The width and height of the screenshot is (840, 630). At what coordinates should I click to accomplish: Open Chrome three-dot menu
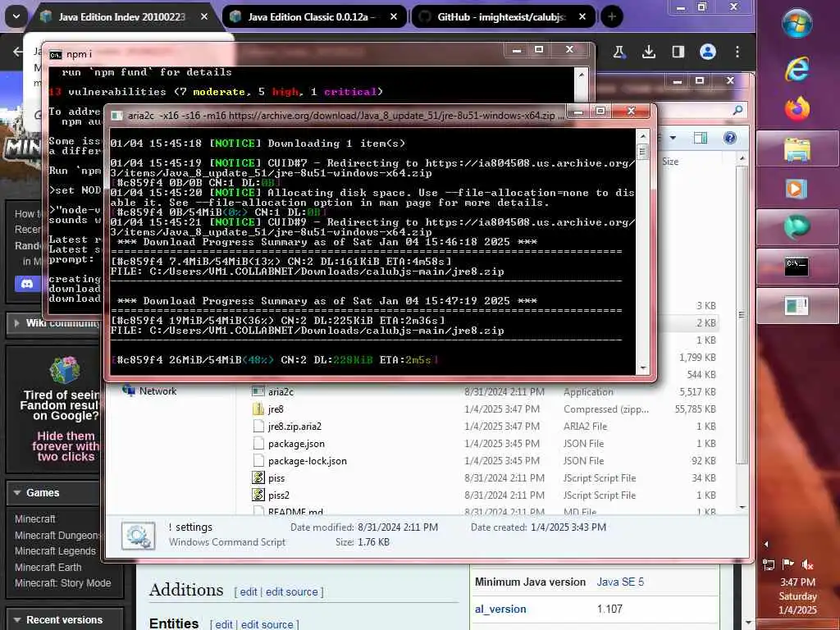[x=737, y=52]
